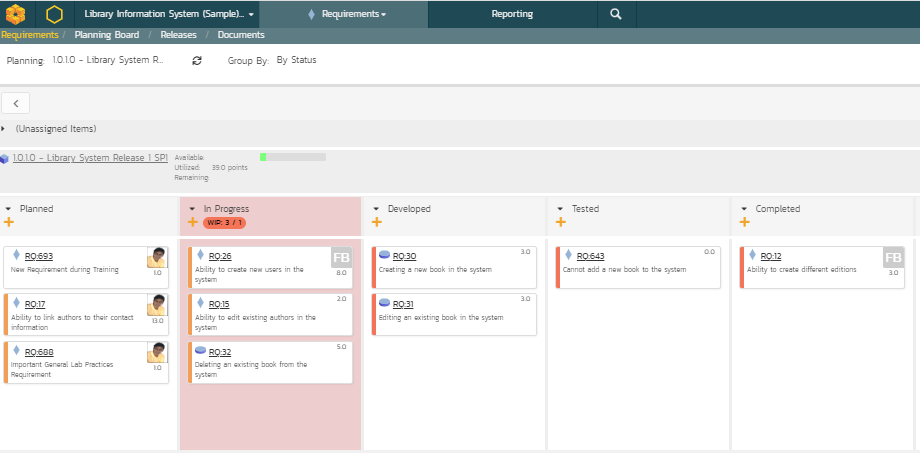
Task: Click the release utilization progress bar
Action: click(x=292, y=157)
